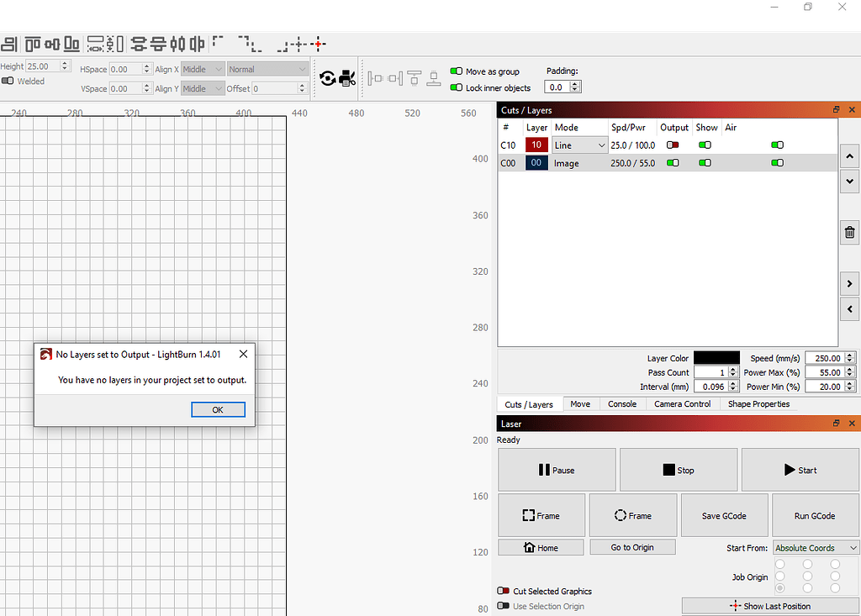Viewport: 861px width, 616px height.
Task: Click the Pause button
Action: coord(557,470)
